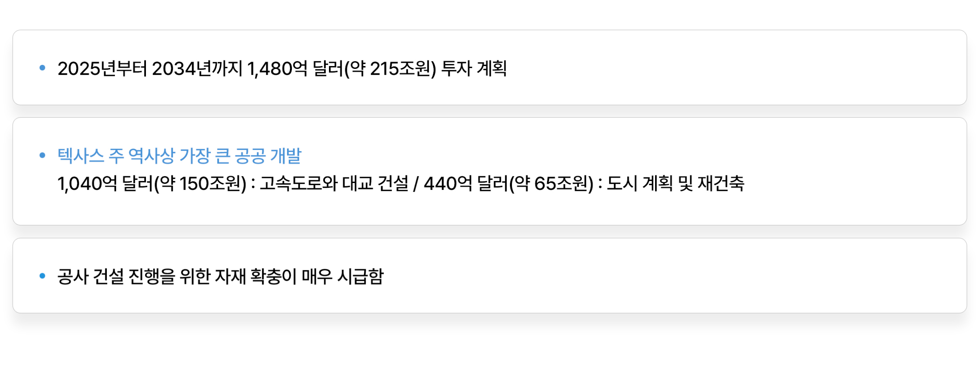Select the 440억 달러 figure

click(466, 184)
